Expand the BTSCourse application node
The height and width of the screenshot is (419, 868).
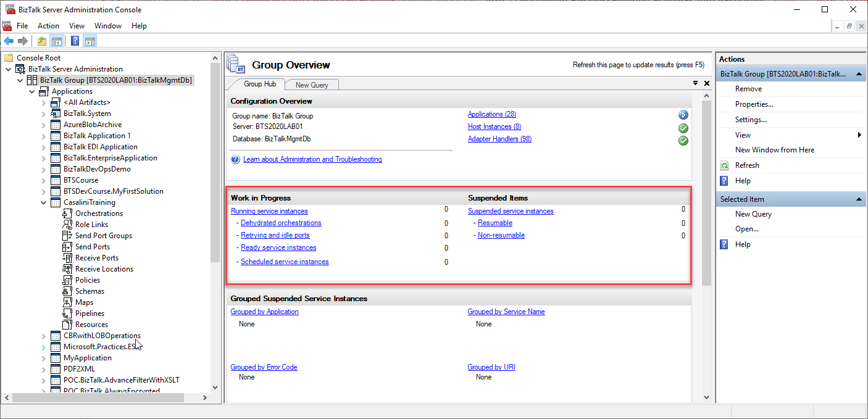tap(44, 180)
